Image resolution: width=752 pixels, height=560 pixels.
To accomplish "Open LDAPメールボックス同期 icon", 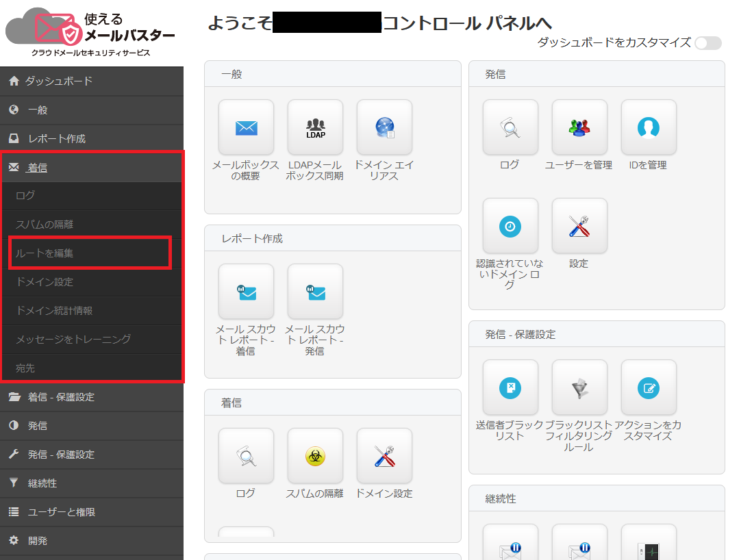I will pyautogui.click(x=315, y=127).
